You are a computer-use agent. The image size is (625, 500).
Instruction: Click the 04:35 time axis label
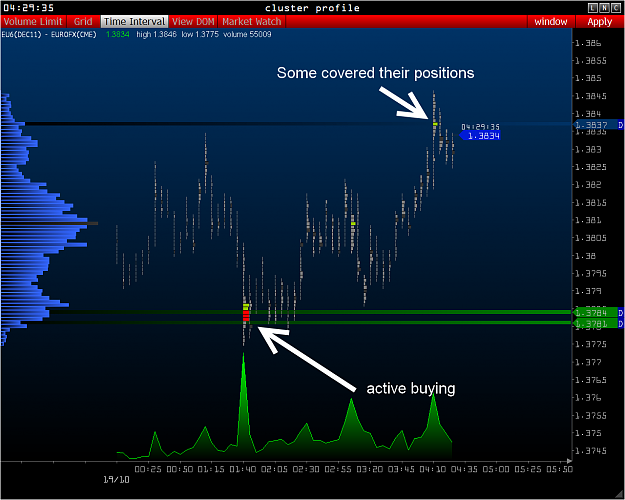coord(464,469)
